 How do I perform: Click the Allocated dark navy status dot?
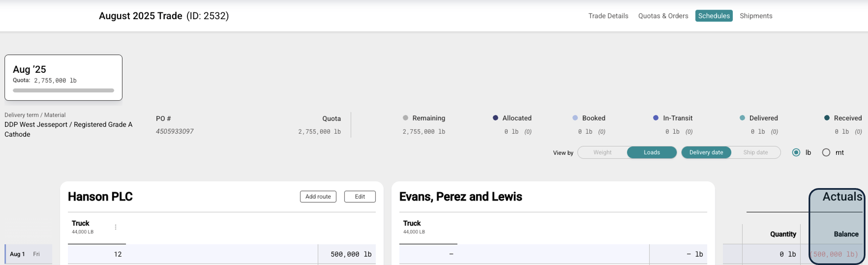[x=496, y=118]
